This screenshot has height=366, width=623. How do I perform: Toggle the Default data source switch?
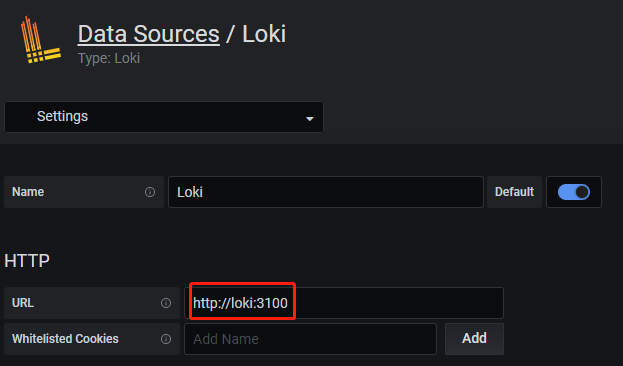pos(574,192)
